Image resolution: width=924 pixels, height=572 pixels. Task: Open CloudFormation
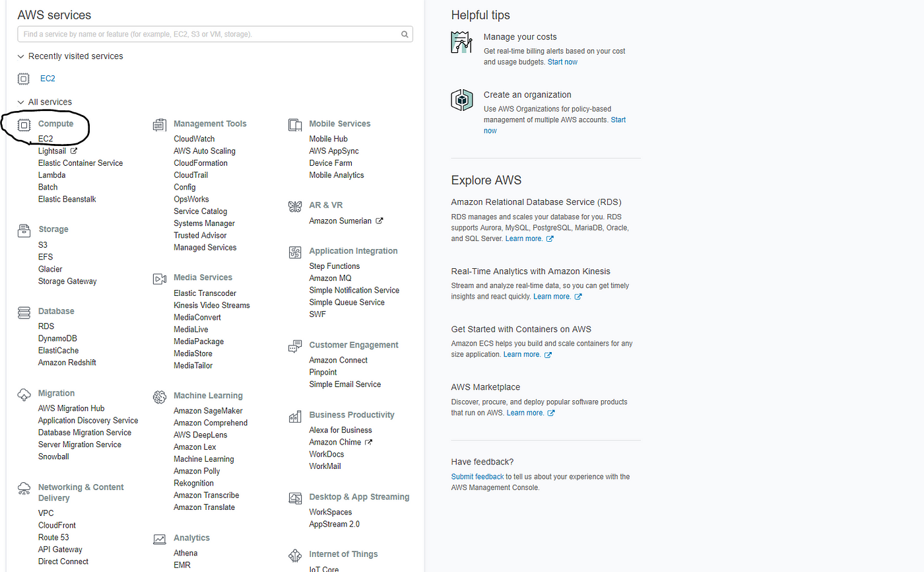(x=201, y=163)
